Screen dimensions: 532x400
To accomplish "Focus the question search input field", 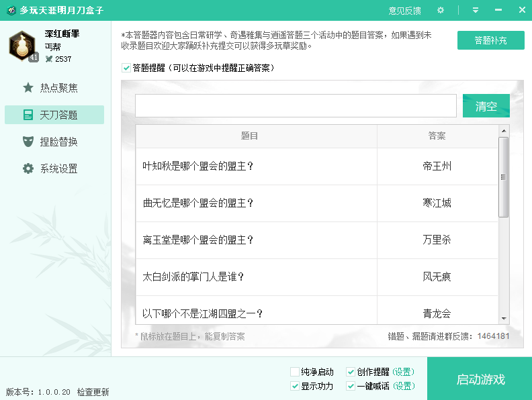I will click(x=296, y=106).
